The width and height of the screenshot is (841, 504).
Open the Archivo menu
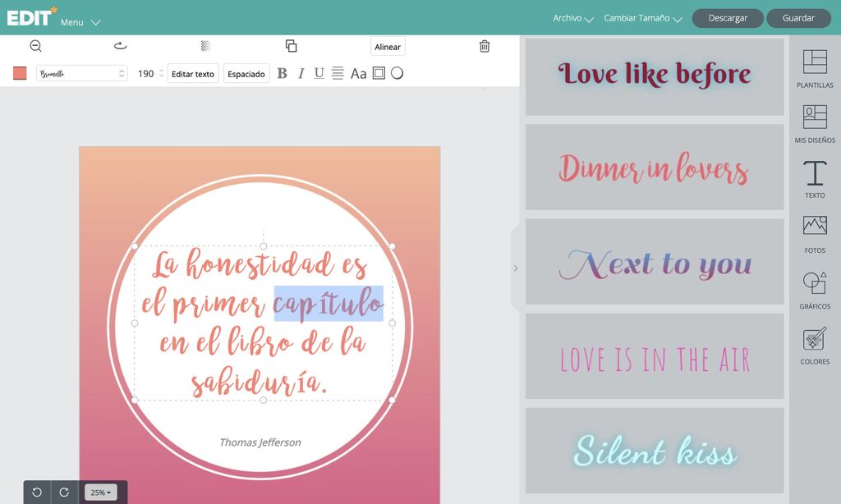click(573, 18)
